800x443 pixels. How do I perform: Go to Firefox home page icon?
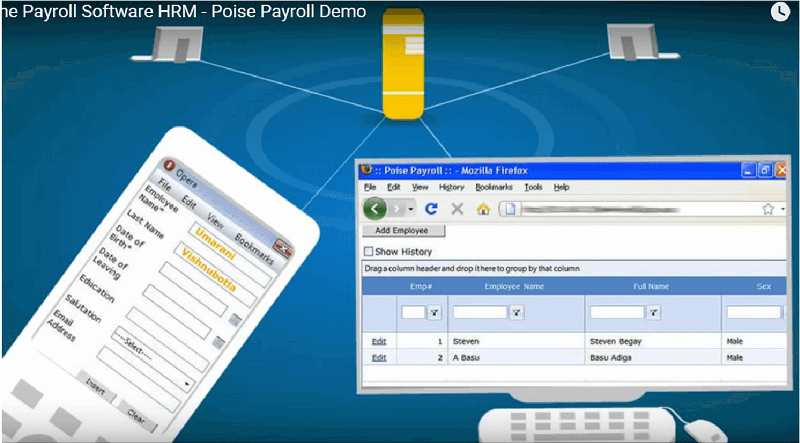point(483,208)
